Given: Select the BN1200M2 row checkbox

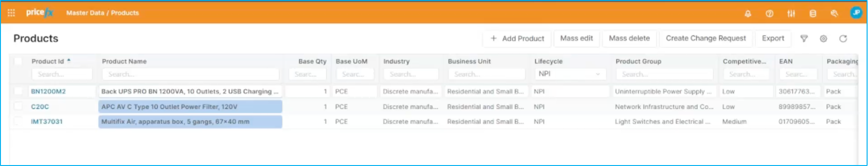Looking at the screenshot, I should point(18,91).
